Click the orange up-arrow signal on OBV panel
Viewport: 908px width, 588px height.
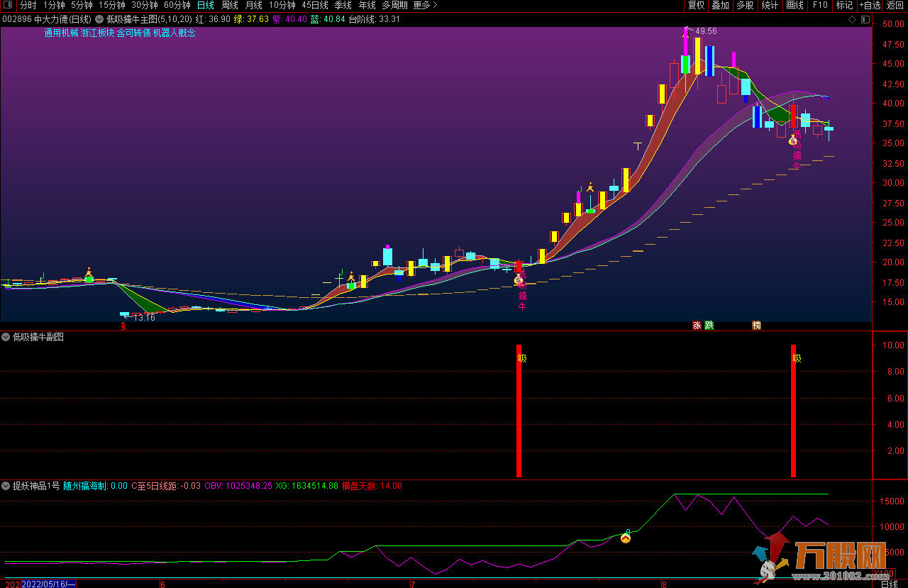(626, 538)
